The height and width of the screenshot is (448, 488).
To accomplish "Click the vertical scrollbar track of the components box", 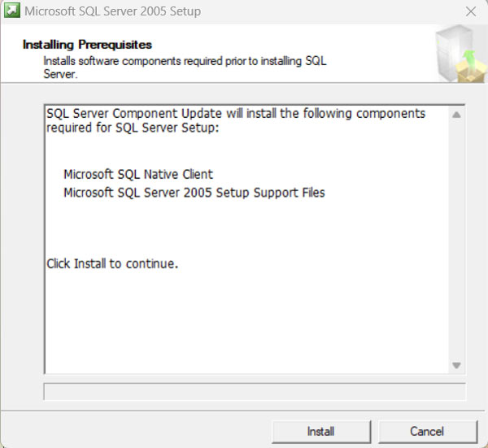I will [x=456, y=244].
